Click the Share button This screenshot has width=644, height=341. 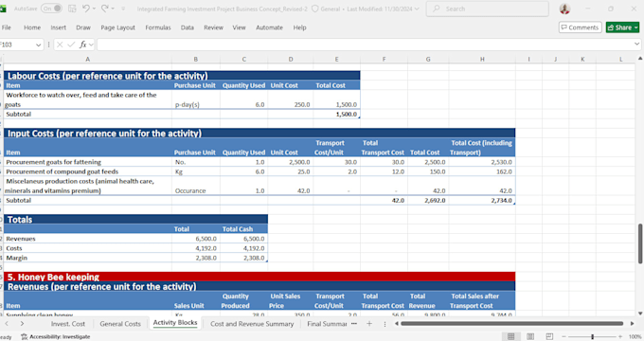click(x=622, y=27)
